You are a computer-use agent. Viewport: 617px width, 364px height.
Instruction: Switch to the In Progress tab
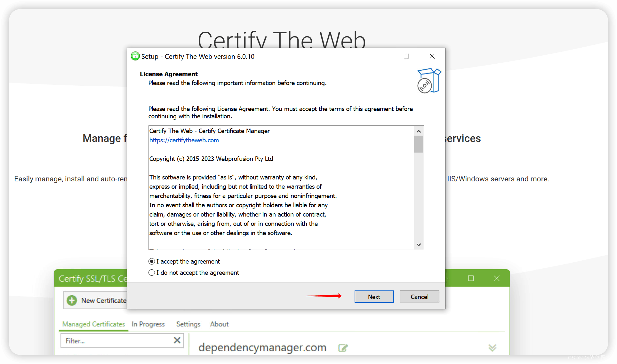click(x=148, y=324)
